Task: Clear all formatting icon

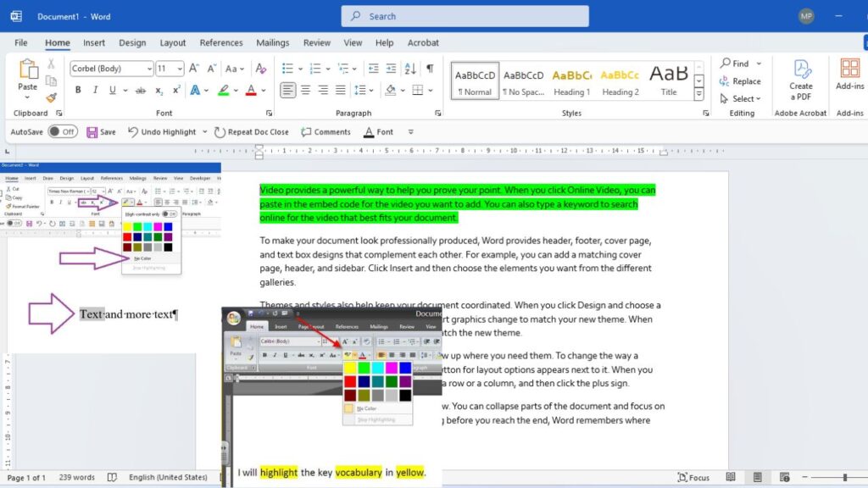Action: click(261, 68)
